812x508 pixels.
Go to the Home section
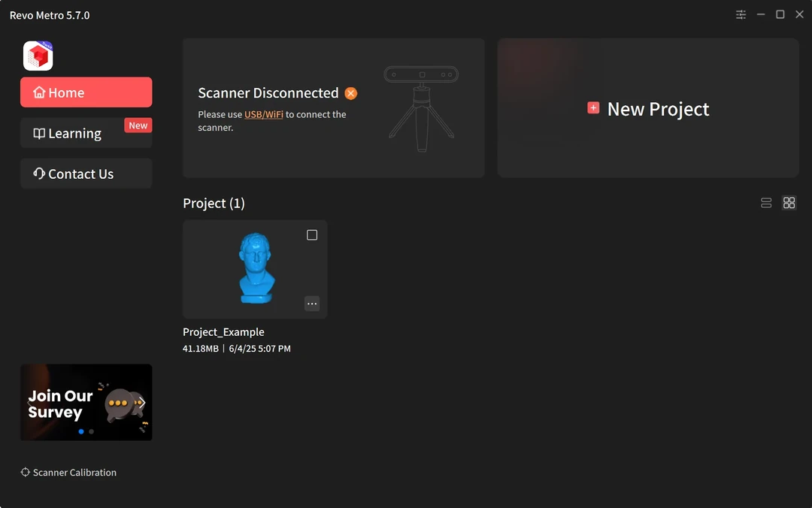[86, 92]
